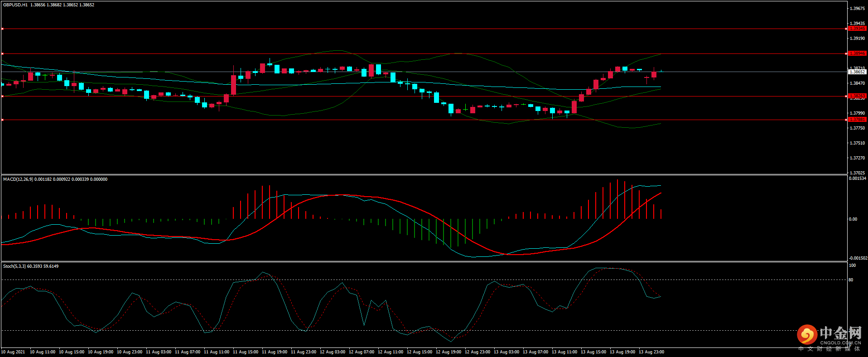The width and height of the screenshot is (868, 357).
Task: Click the 13 Aug 11:00 time label
Action: click(564, 352)
